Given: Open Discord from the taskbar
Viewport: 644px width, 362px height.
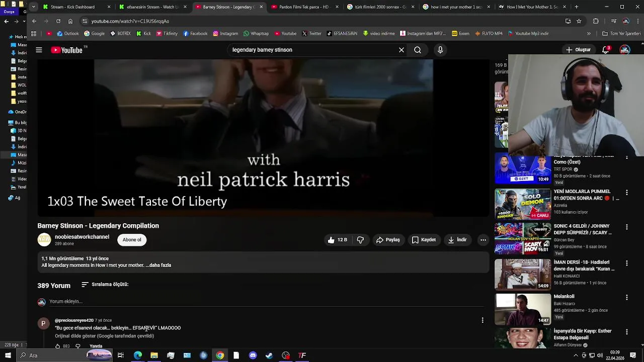Looking at the screenshot, I should coord(253,355).
